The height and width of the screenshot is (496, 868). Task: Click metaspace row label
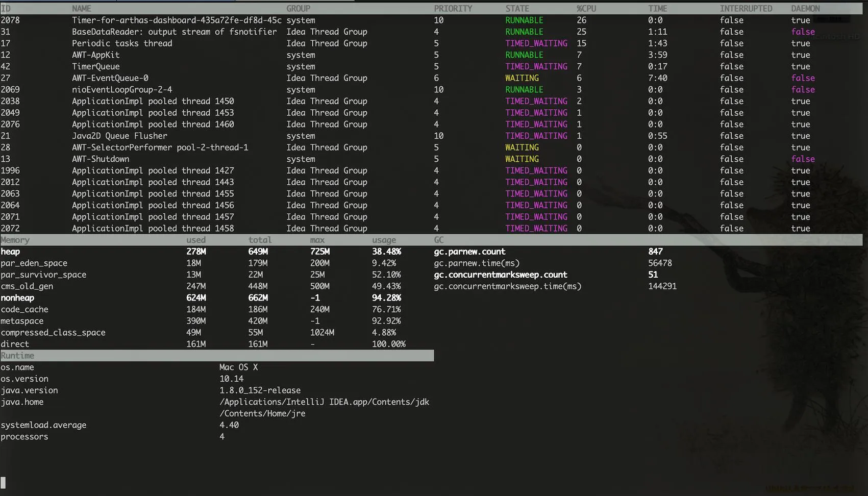[x=22, y=321]
